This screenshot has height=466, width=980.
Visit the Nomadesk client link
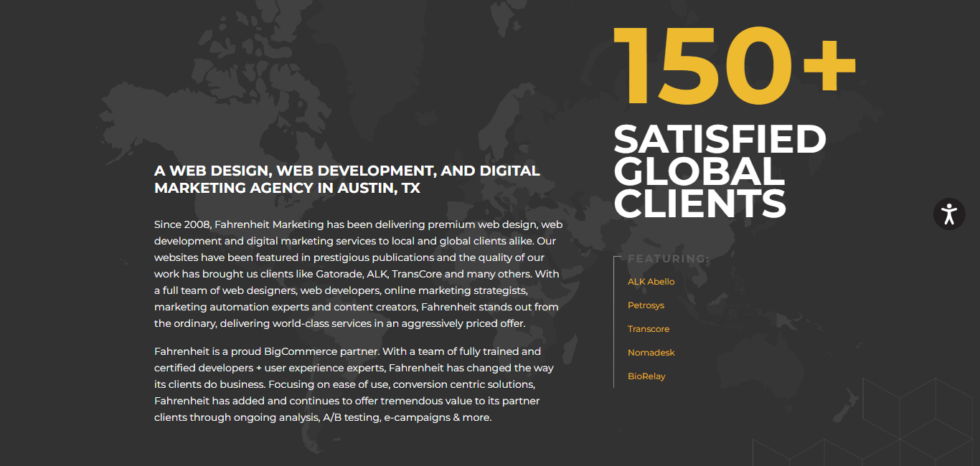(x=651, y=353)
